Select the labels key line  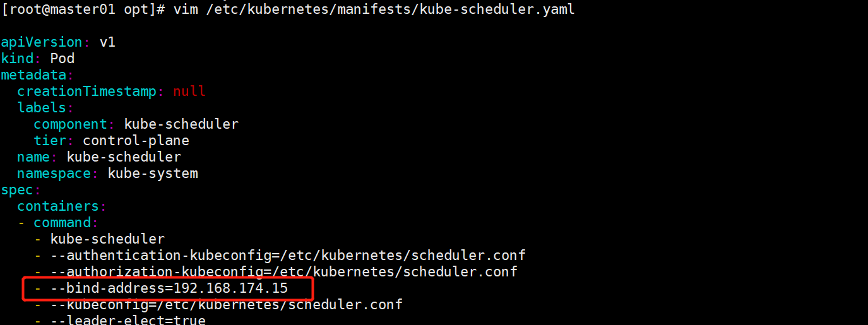tap(42, 108)
